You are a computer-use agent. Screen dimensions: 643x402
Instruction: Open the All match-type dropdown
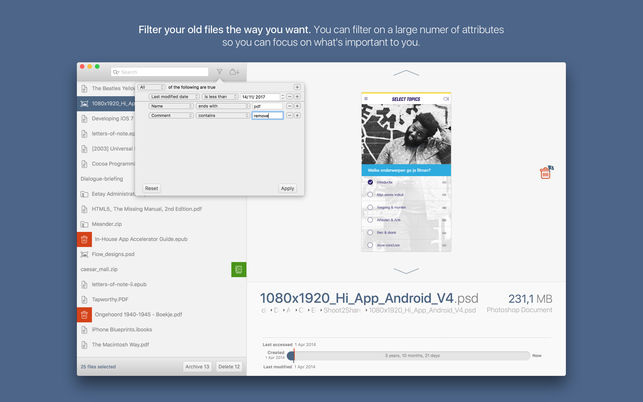point(151,87)
